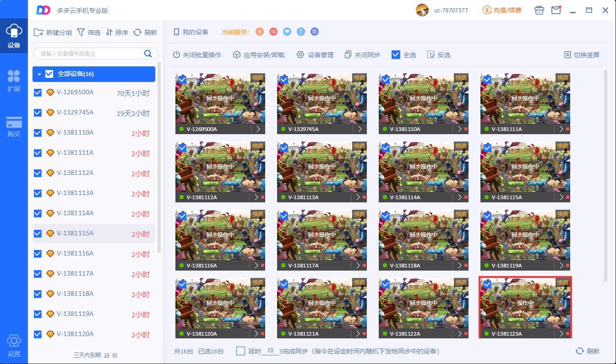
Task: Expand the arrow on V-1381122A thumbnail
Action: click(x=459, y=334)
